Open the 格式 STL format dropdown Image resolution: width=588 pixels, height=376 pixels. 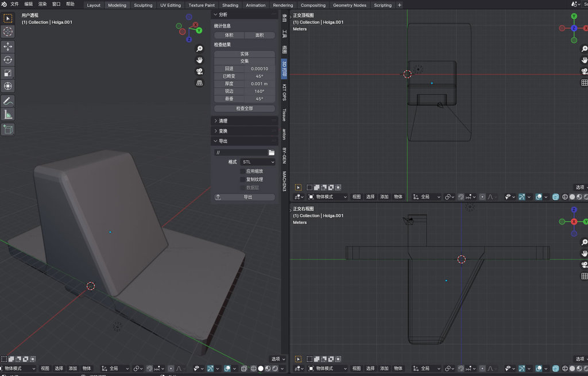point(258,162)
